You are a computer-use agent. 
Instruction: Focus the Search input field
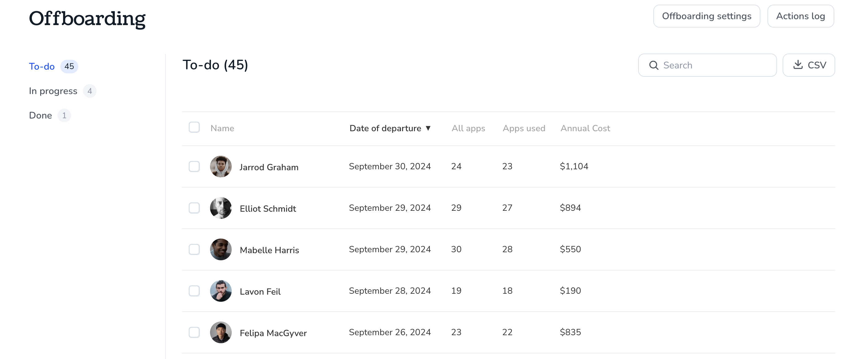[x=707, y=65]
